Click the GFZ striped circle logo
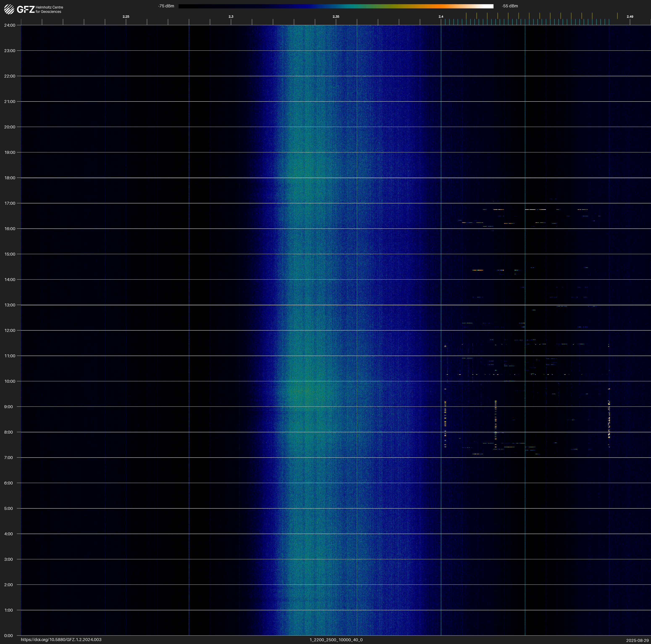 coord(9,9)
